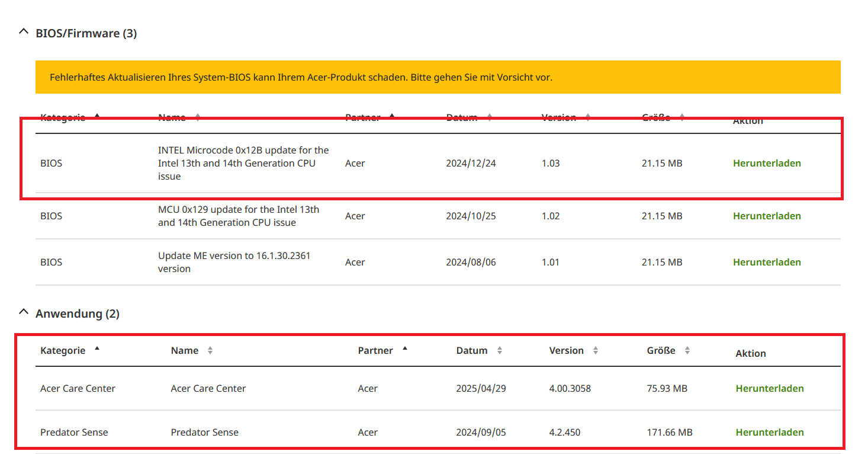Click Acer partner cell in Predator Sense row
Image resolution: width=868 pixels, height=454 pixels.
click(368, 432)
